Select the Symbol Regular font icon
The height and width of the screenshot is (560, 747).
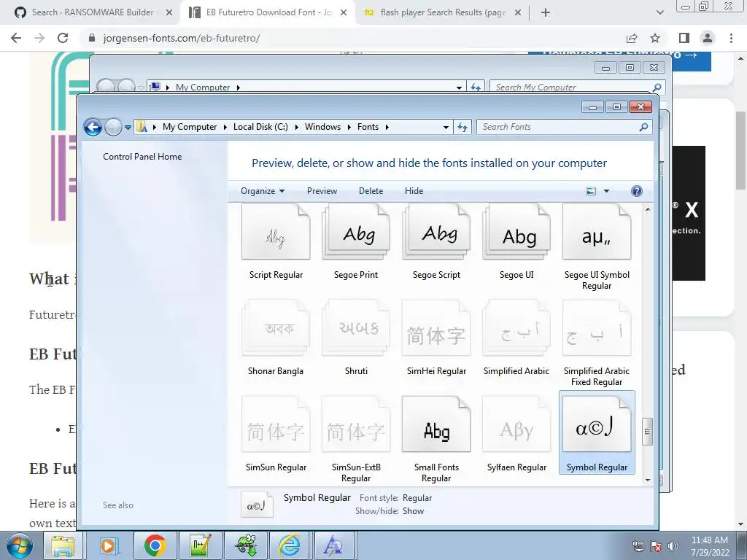click(597, 424)
